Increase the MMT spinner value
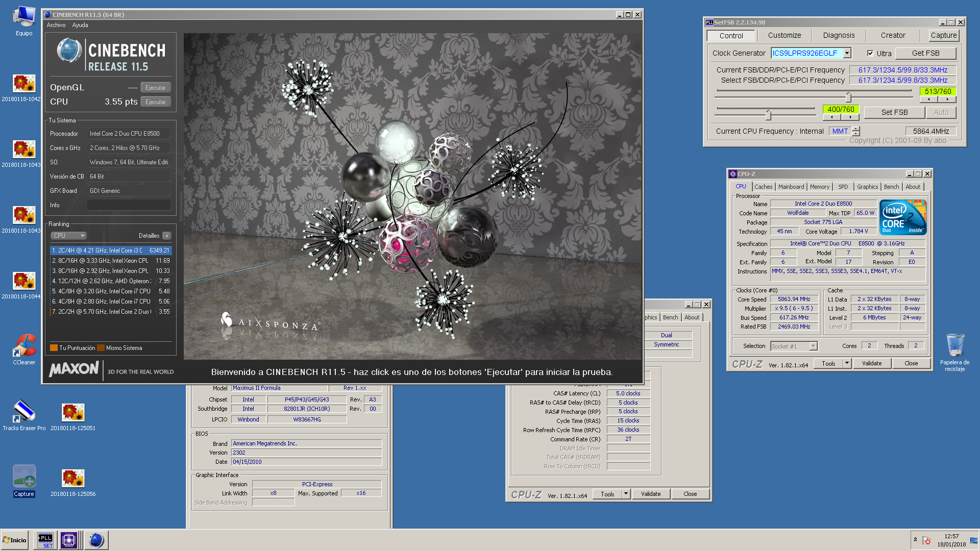 click(x=856, y=129)
